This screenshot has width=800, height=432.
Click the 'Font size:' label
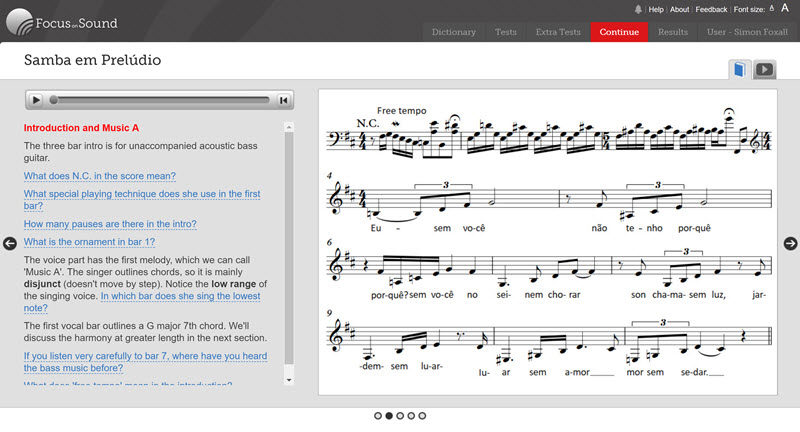[x=749, y=9]
